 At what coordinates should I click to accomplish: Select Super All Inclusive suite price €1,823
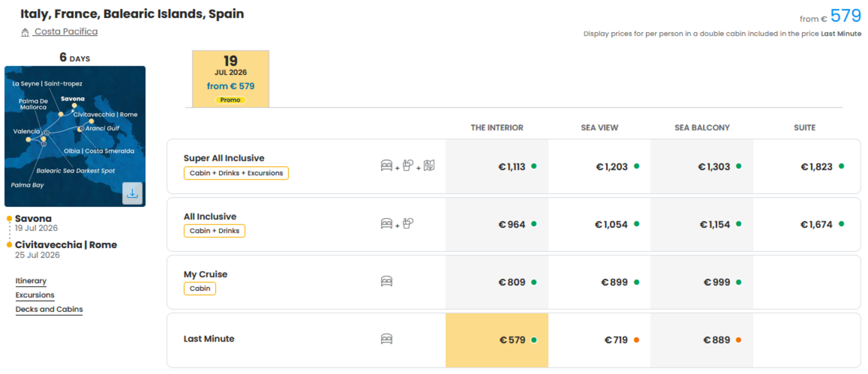tap(807, 166)
